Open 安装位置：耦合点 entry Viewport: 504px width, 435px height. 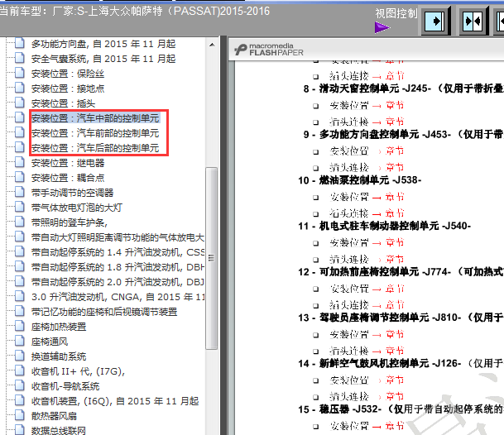click(68, 178)
